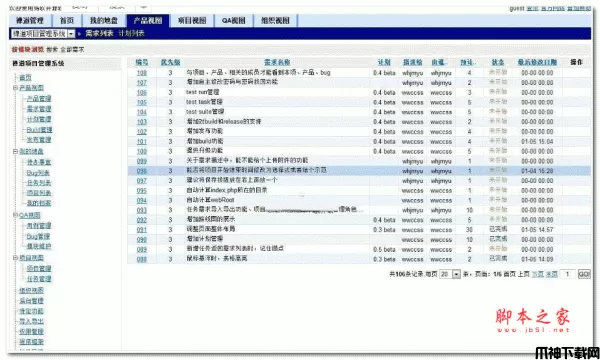The width and height of the screenshot is (600, 360).
Task: Open 计划管理 in the left tree
Action: click(x=39, y=119)
